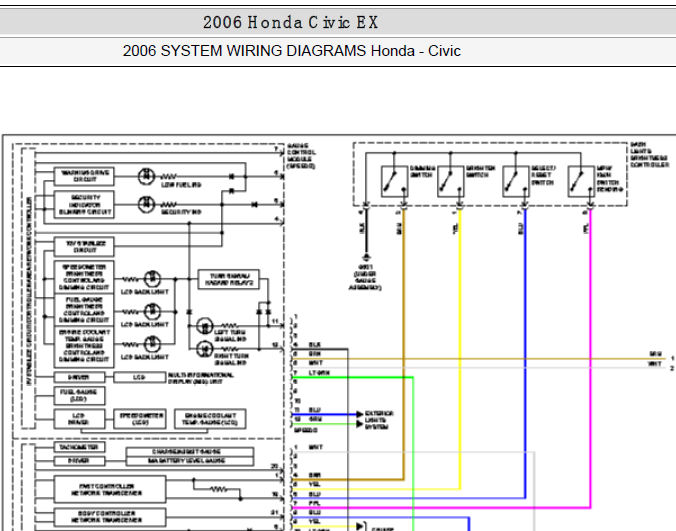Click the Dash Lights Brightness Controller label
This screenshot has width=676, height=531.
point(649,154)
